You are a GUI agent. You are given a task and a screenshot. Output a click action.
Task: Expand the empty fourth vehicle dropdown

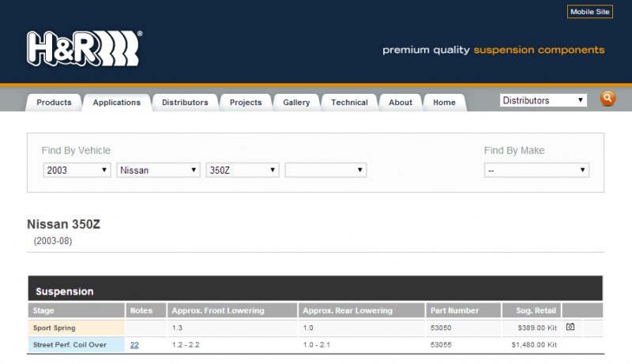[x=325, y=170]
